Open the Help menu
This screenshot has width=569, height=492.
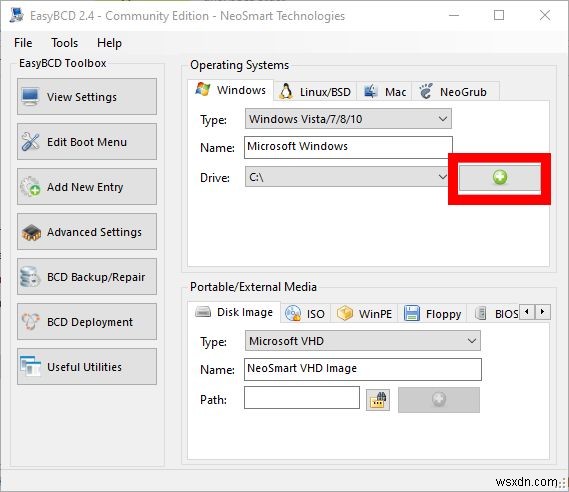(109, 43)
